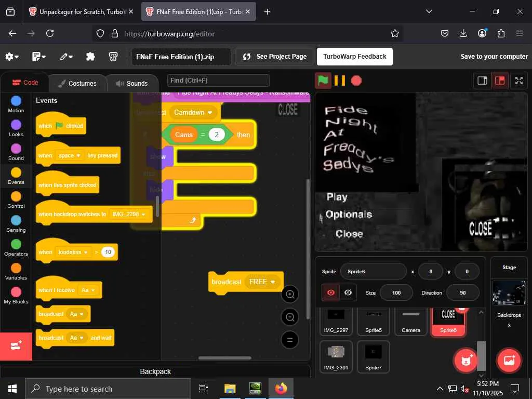The width and height of the screenshot is (532, 399).
Task: Click the workspace vertical scrollbar
Action: click(308, 249)
